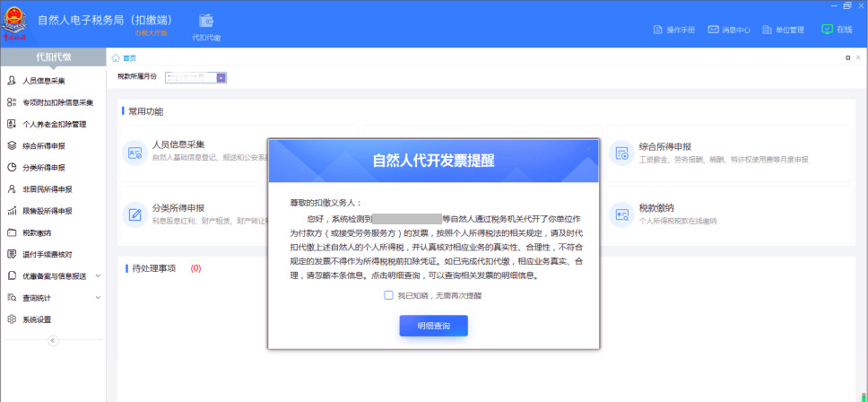The image size is (868, 402).
Task: Click the 优惠备案与信息报送 sidebar icon
Action: [12, 275]
